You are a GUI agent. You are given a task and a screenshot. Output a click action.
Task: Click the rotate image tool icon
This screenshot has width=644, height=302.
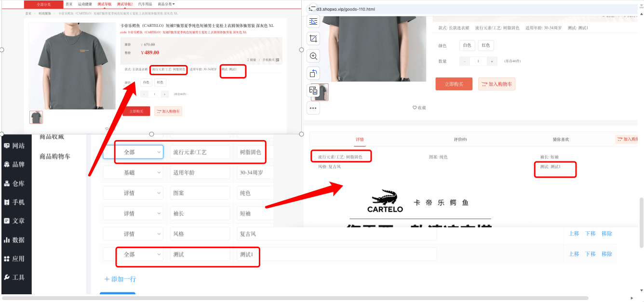[x=313, y=73]
